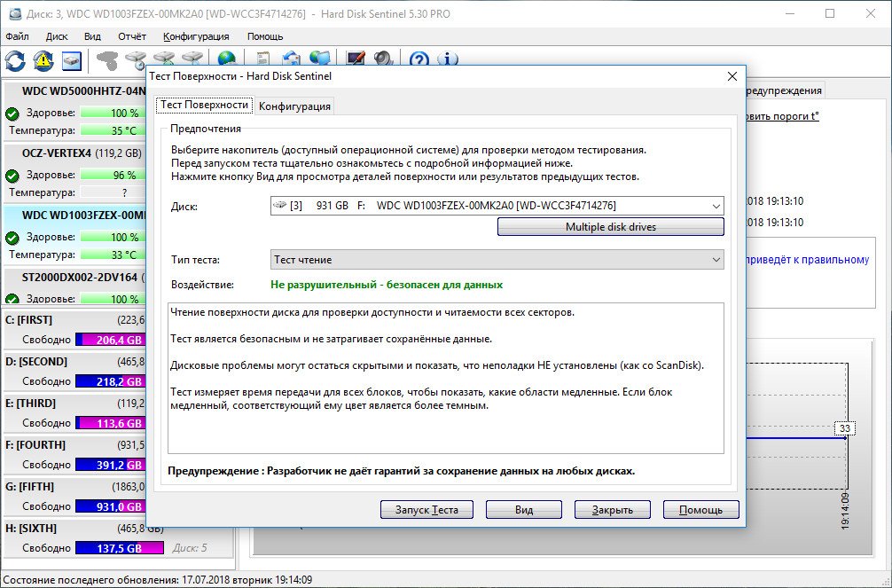Click the blue refresh arrows toolbar icon
Screen dimensions: 892x588
click(x=15, y=60)
